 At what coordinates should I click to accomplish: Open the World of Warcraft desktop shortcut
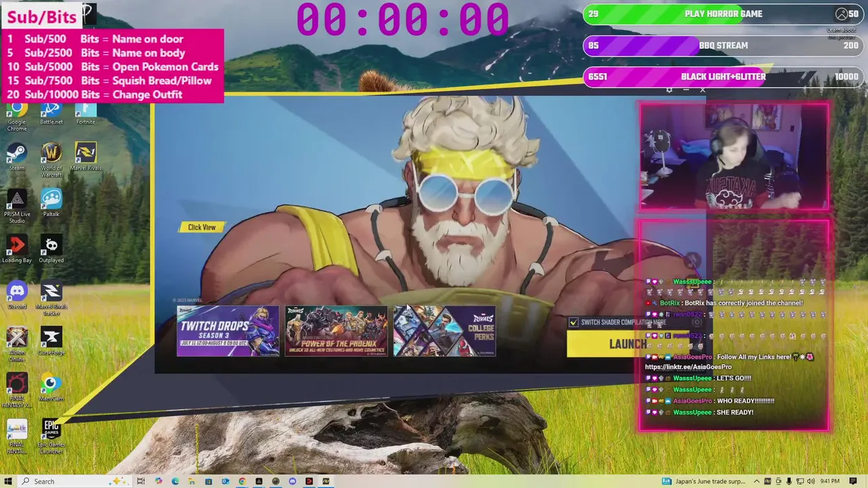51,160
